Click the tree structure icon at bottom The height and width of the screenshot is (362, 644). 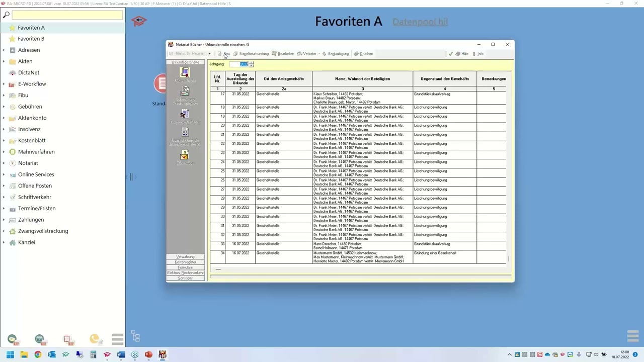pos(135,336)
